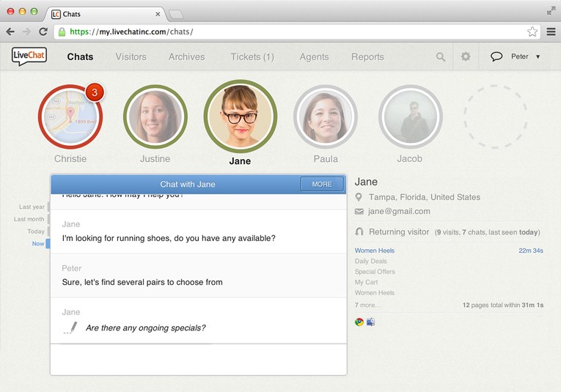Jump to Last year in timeline
Viewport: 561px width, 392px height.
(32, 207)
